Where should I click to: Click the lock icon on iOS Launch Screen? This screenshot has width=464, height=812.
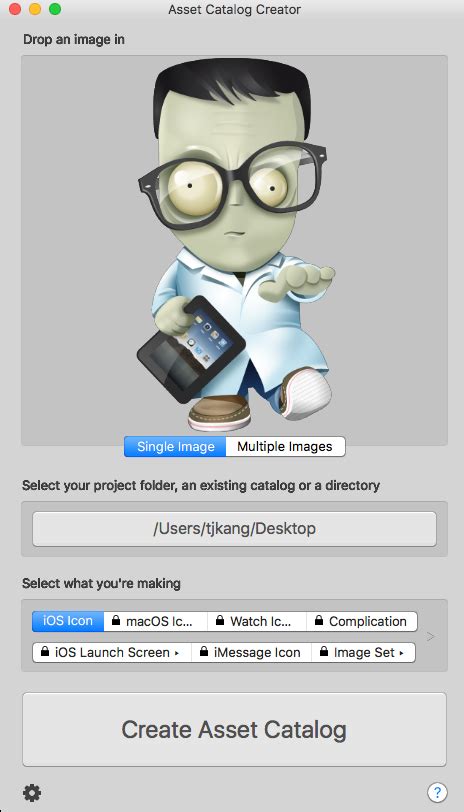(45, 652)
